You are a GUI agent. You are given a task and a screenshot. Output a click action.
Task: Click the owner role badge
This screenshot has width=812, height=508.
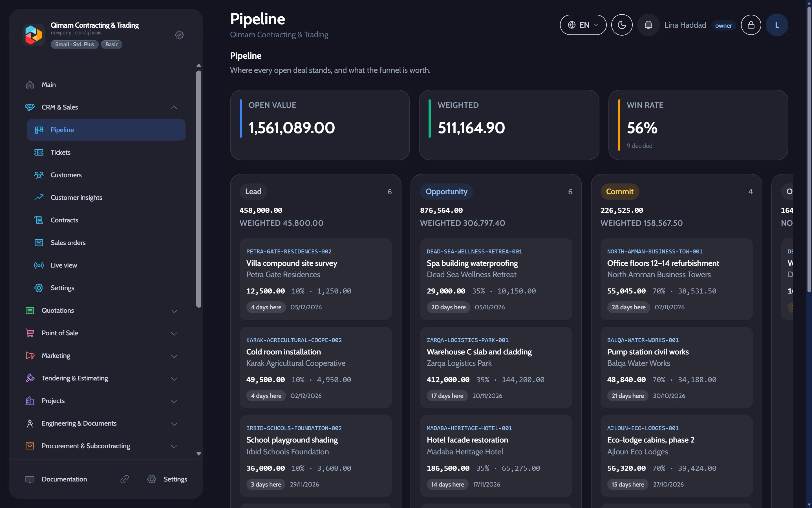coord(723,25)
